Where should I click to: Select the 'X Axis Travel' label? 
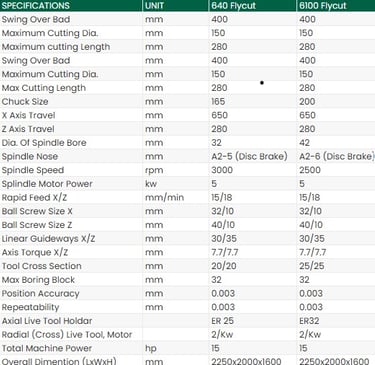28,115
